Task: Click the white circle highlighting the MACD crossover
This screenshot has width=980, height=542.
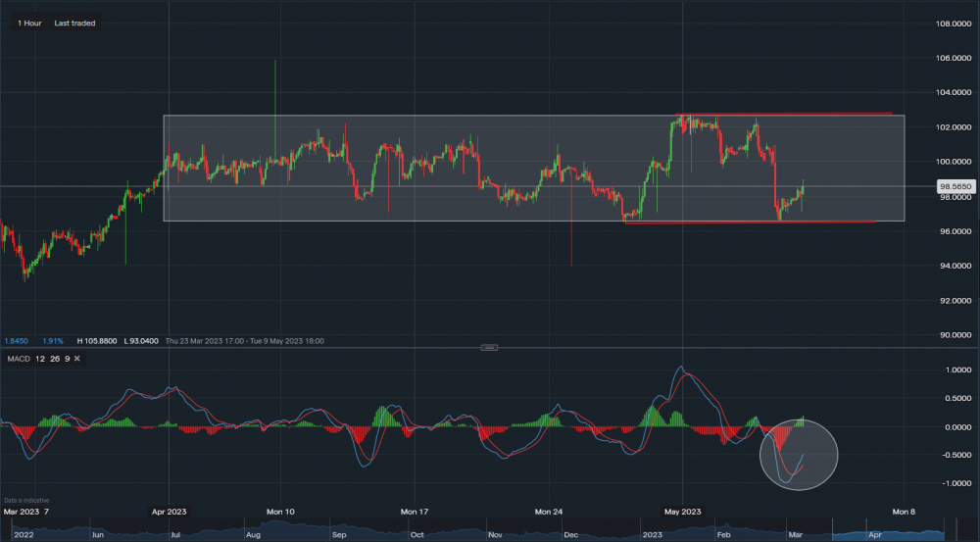Action: [800, 455]
